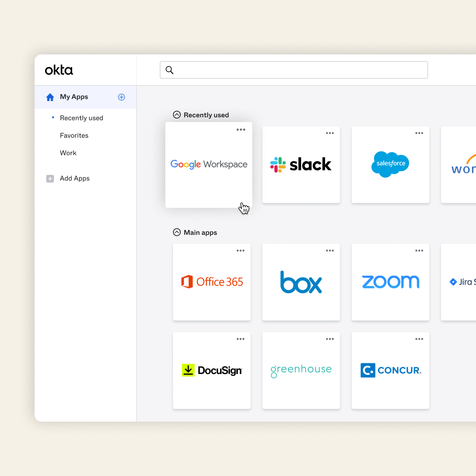The height and width of the screenshot is (476, 476).
Task: Open the Box app tile
Action: [301, 282]
